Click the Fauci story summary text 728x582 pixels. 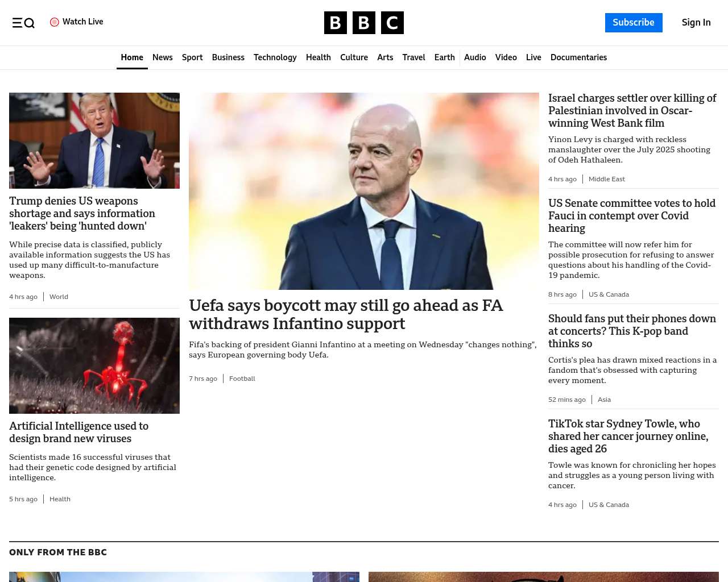[x=631, y=260]
